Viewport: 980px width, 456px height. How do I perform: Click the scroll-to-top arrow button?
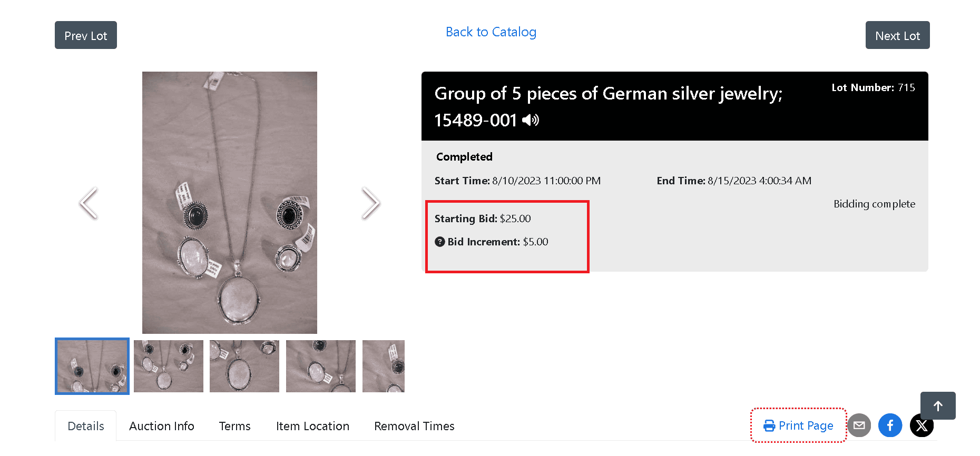click(x=938, y=405)
